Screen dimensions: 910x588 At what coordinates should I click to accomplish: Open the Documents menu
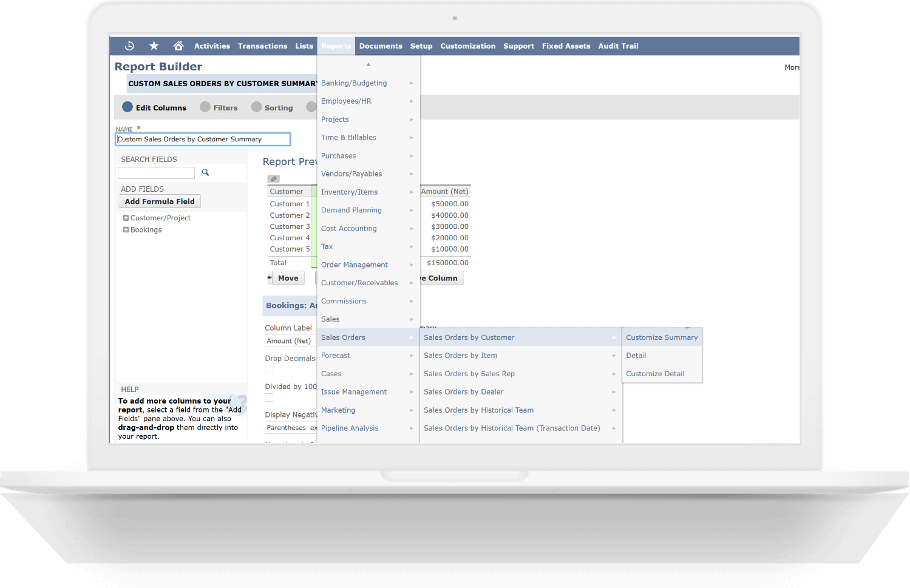coord(381,46)
